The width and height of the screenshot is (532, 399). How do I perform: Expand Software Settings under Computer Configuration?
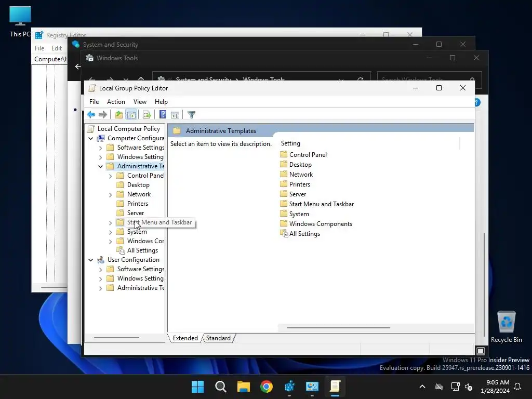(x=100, y=148)
